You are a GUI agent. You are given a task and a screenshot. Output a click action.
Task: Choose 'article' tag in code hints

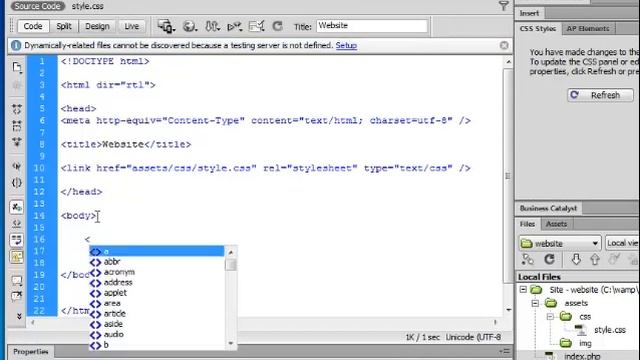(x=157, y=314)
